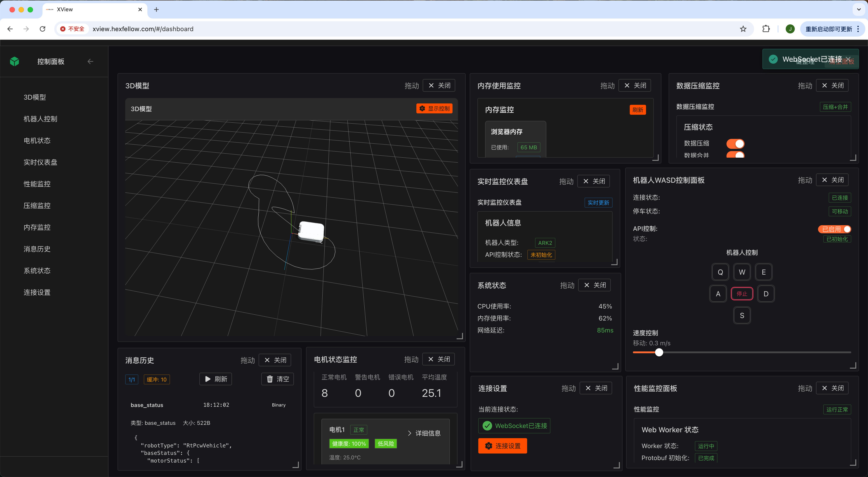Disable the API控制 已启用 switch
This screenshot has height=477, width=868.
(x=834, y=229)
